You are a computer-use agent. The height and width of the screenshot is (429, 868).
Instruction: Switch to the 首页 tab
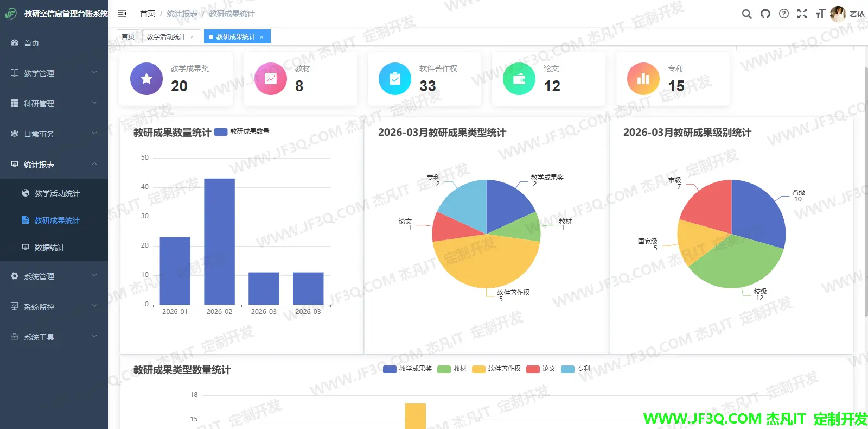click(x=128, y=37)
